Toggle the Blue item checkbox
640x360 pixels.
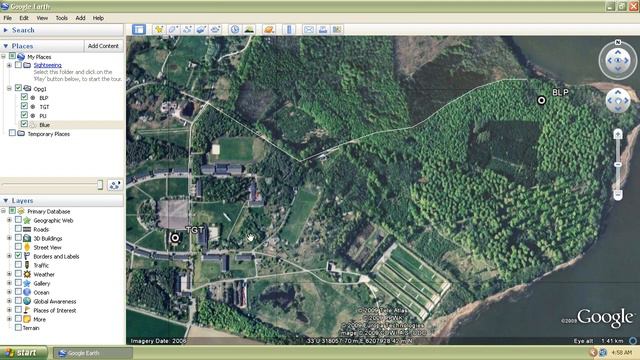pos(24,124)
